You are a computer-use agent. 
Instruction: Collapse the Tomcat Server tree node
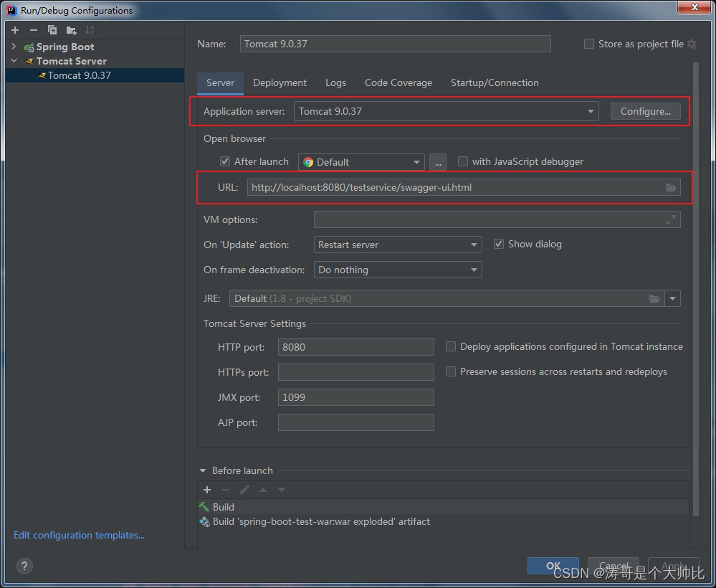pyautogui.click(x=14, y=61)
